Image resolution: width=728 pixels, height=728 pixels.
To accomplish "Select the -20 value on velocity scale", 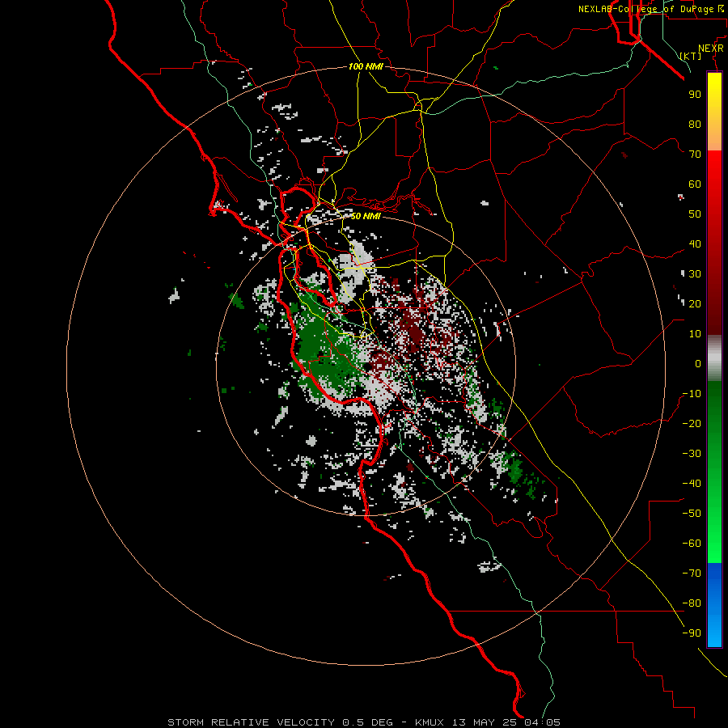I will [x=692, y=423].
